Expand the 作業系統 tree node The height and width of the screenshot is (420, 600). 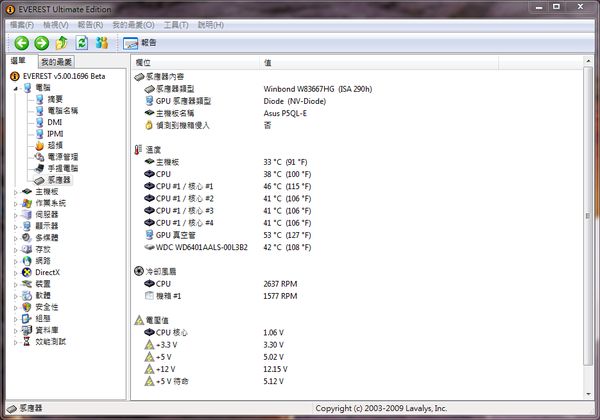click(16, 203)
